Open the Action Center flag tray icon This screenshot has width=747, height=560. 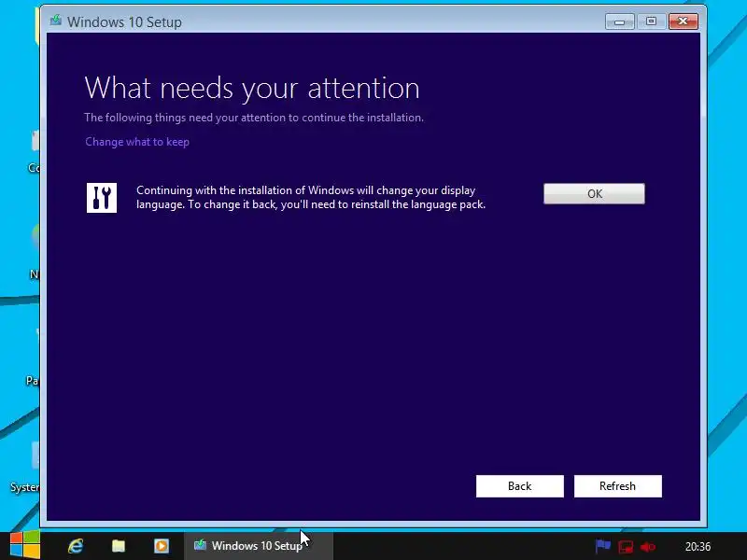602,546
